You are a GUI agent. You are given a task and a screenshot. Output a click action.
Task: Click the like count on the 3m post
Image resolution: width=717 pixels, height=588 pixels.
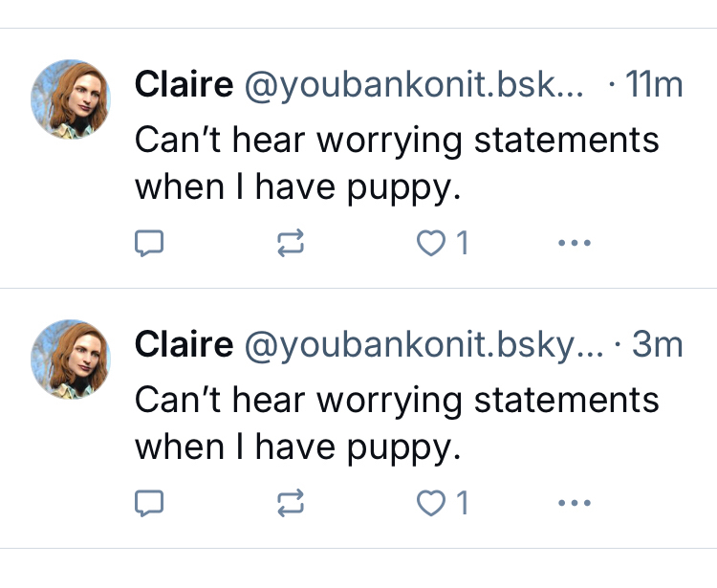pos(463,503)
